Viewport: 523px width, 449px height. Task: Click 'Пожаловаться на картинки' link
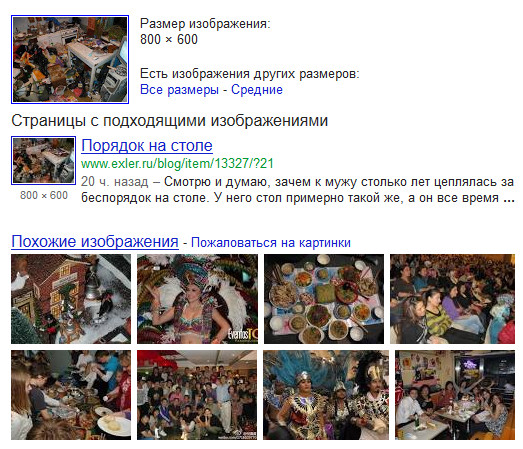click(x=271, y=243)
